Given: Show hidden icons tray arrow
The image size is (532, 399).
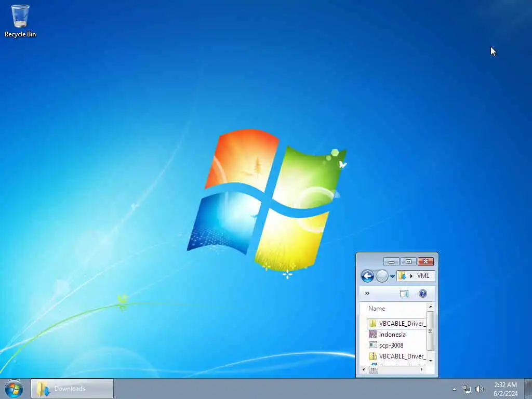Looking at the screenshot, I should [454, 389].
